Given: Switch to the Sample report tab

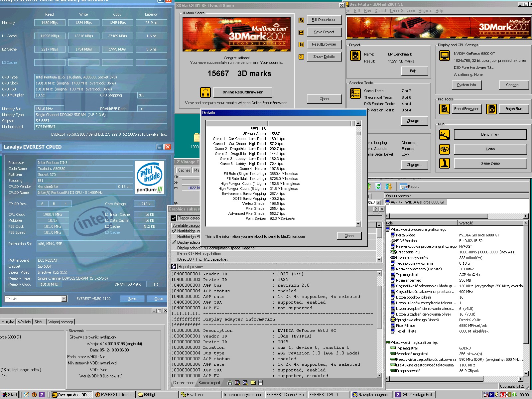Looking at the screenshot, I should tap(209, 383).
